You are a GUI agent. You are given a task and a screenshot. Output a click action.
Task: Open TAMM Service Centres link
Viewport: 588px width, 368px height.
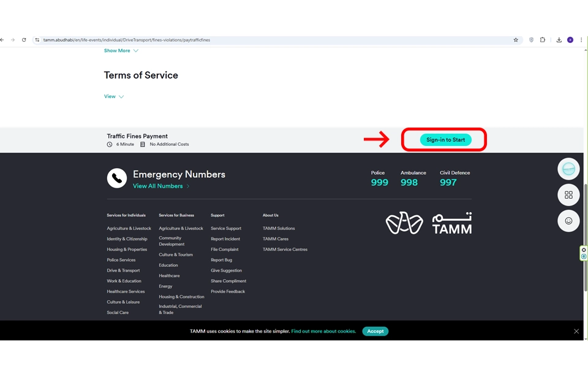[285, 250]
